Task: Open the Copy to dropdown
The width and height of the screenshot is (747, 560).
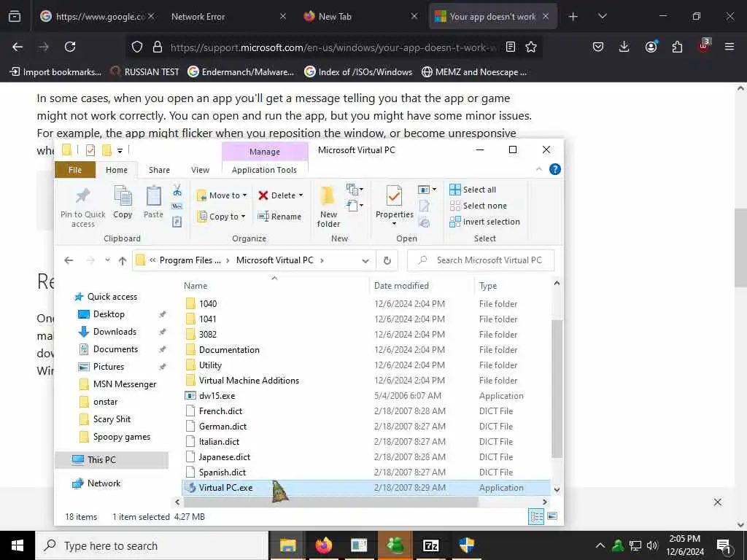Action: tap(222, 216)
